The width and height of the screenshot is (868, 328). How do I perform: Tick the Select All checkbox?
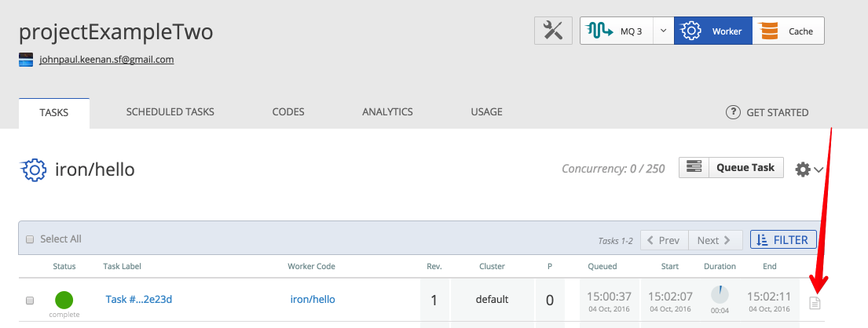pyautogui.click(x=30, y=239)
